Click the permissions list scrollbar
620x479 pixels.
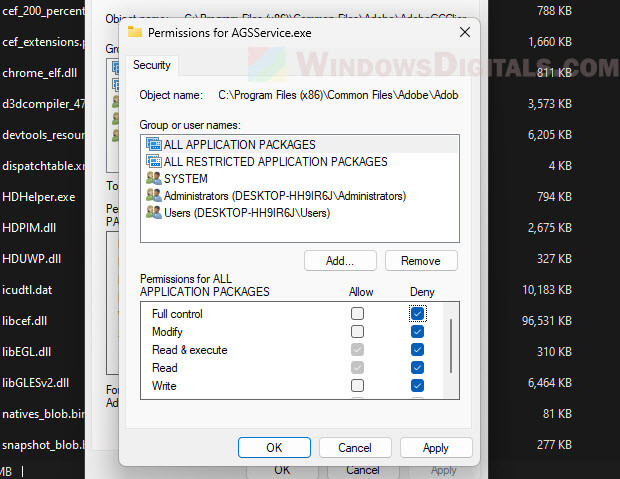451,346
